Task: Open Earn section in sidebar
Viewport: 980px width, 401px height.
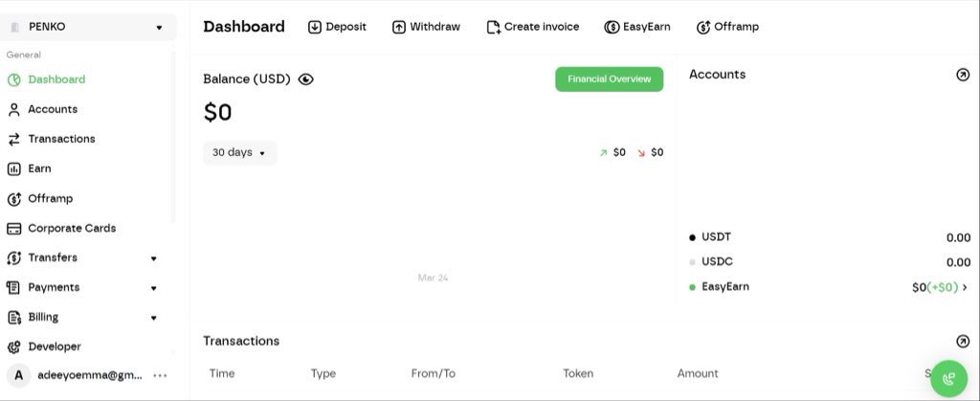Action: coord(39,168)
